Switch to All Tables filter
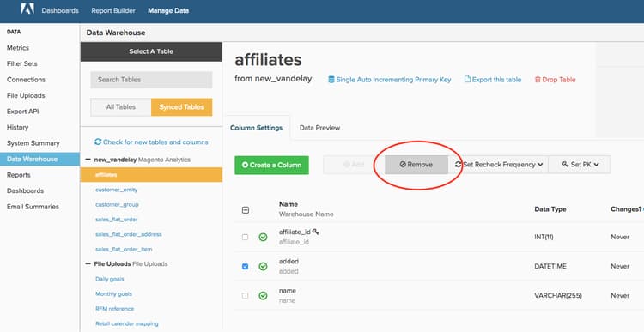The width and height of the screenshot is (644, 332). [121, 106]
